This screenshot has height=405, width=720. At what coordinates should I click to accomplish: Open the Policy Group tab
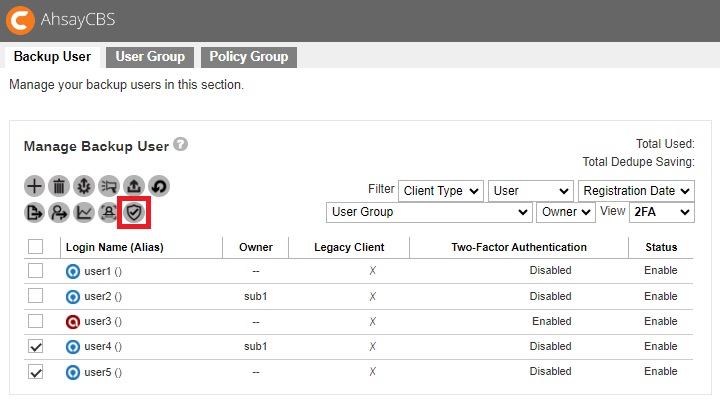tap(248, 57)
